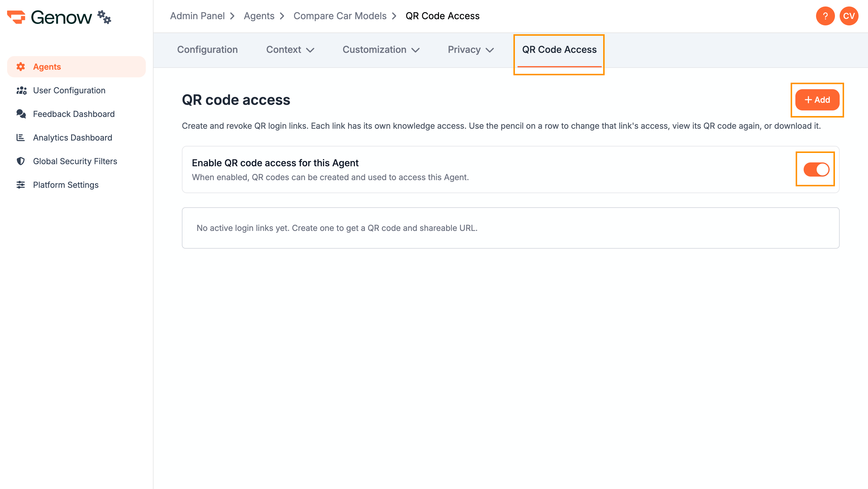The width and height of the screenshot is (868, 489).
Task: Click the Analytics Dashboard chart icon
Action: [x=21, y=138]
